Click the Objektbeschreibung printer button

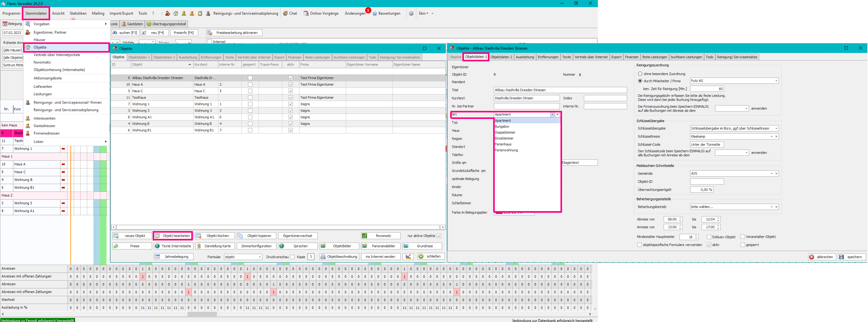coord(339,257)
